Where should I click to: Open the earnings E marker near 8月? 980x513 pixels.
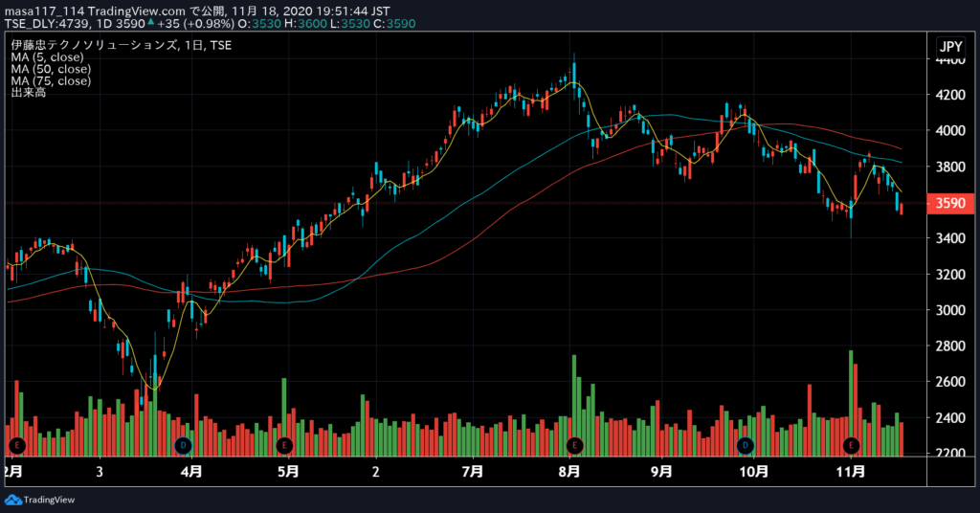click(574, 445)
